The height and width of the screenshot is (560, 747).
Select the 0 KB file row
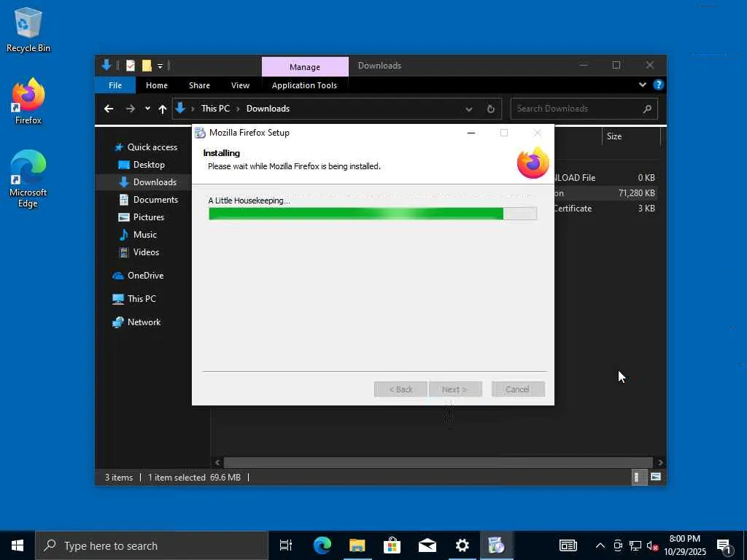click(605, 178)
